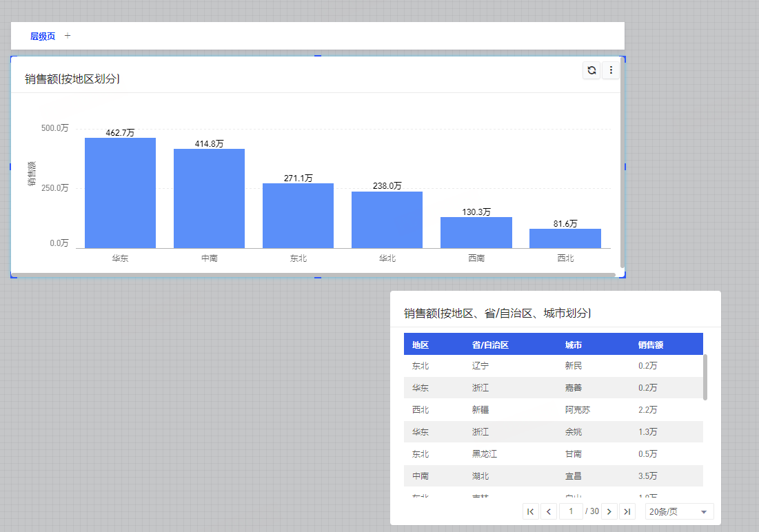759x532 pixels.
Task: Open the 20条/页 page size dropdown
Action: [x=678, y=511]
